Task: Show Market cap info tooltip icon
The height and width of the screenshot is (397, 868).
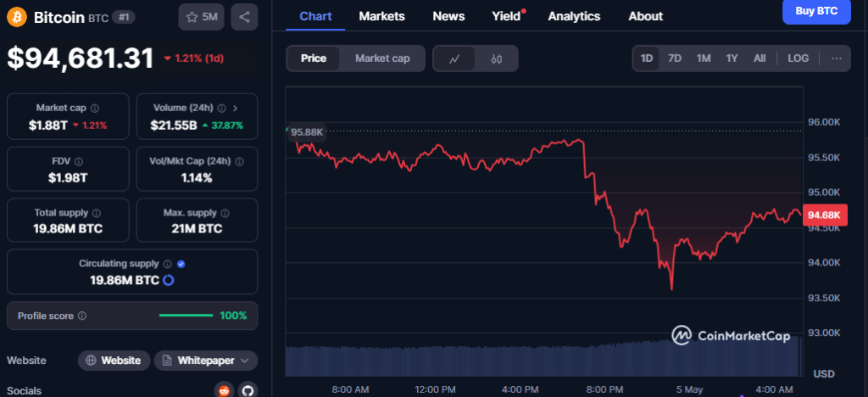Action: pos(95,108)
